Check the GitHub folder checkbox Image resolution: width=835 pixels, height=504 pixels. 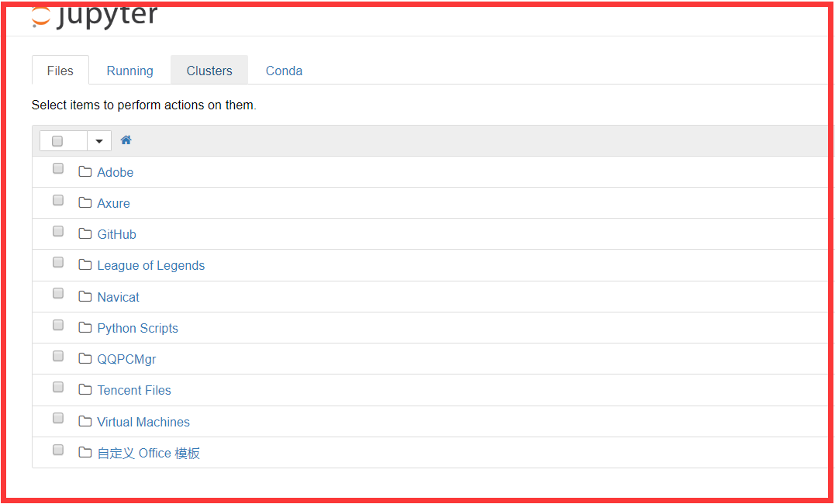[x=58, y=231]
